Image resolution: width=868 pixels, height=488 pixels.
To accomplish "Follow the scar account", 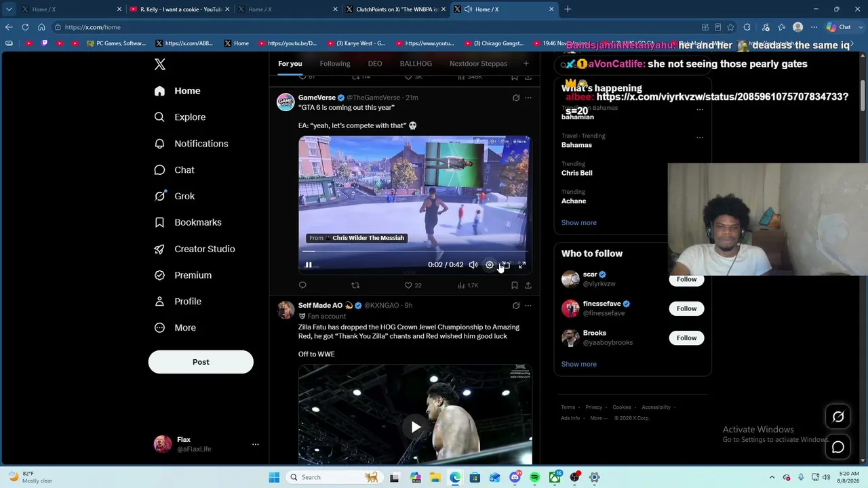I will 686,279.
